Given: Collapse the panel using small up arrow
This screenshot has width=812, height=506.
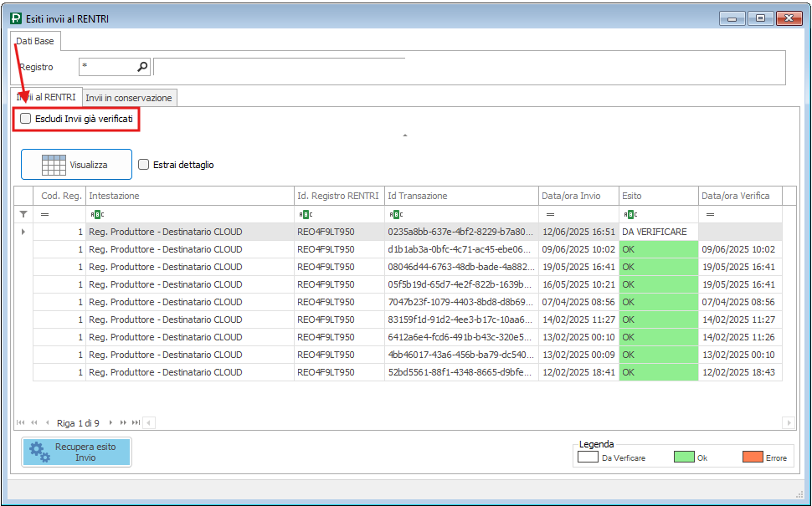Looking at the screenshot, I should pyautogui.click(x=405, y=135).
